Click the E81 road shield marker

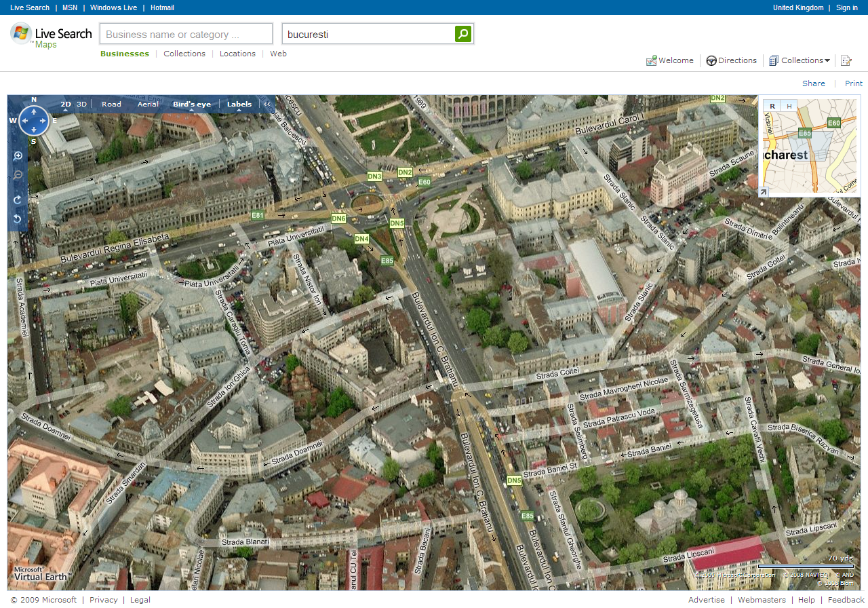click(258, 215)
